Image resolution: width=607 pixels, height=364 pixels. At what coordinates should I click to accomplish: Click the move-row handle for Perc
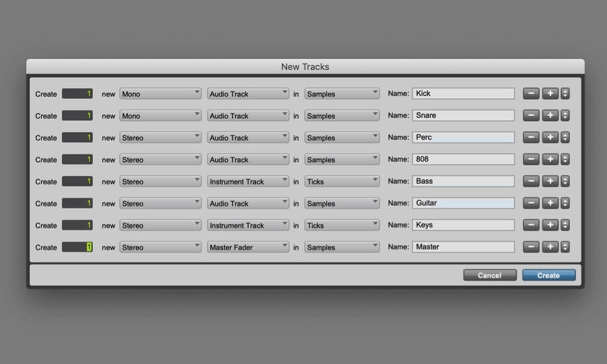click(x=565, y=137)
